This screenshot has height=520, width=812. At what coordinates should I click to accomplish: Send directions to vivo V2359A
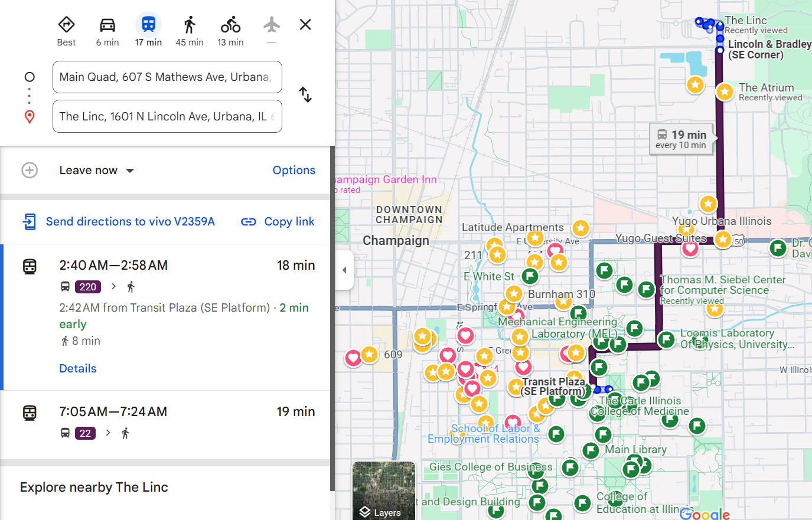point(119,221)
